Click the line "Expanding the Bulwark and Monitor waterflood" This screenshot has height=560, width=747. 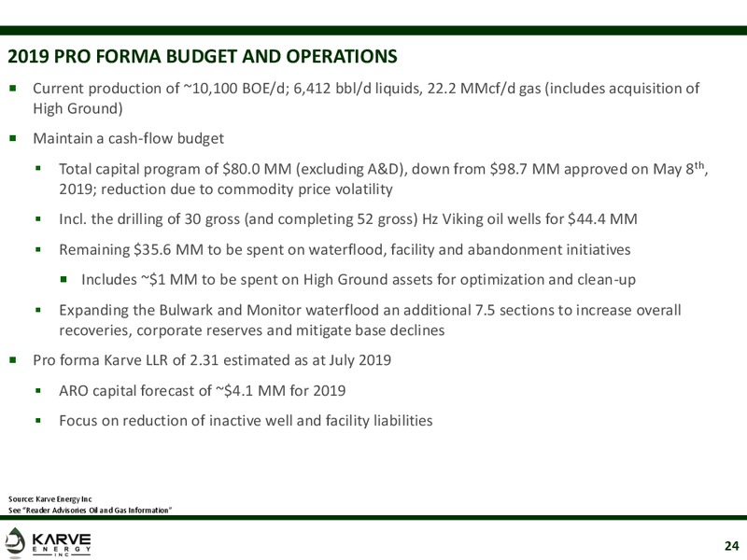pyautogui.click(x=370, y=310)
